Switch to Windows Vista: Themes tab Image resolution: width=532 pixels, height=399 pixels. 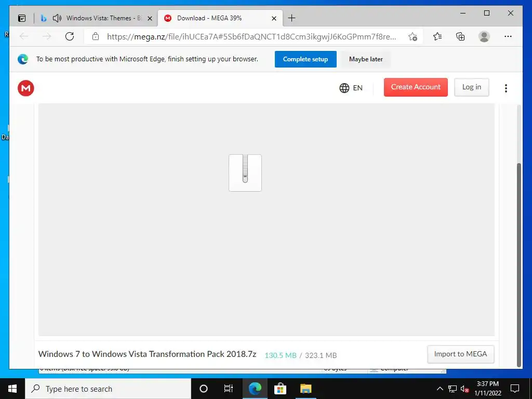[96, 18]
